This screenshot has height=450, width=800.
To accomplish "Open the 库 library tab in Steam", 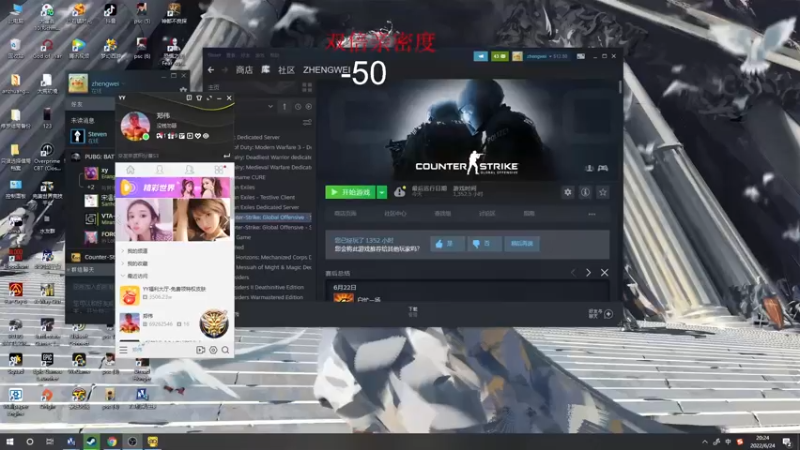I will [265, 70].
